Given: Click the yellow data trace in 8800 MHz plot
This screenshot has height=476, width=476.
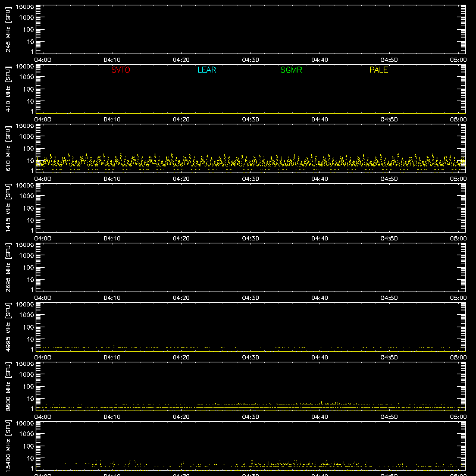Looking at the screenshot, I should click(x=250, y=406).
